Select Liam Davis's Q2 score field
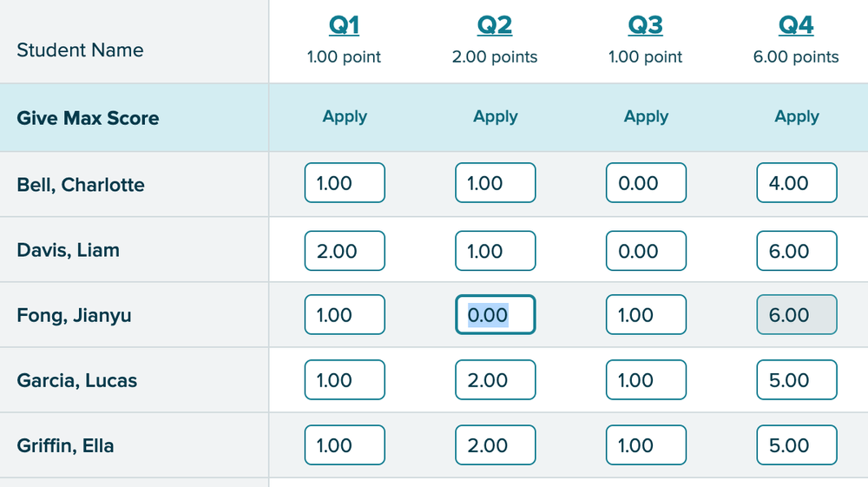 pos(496,251)
